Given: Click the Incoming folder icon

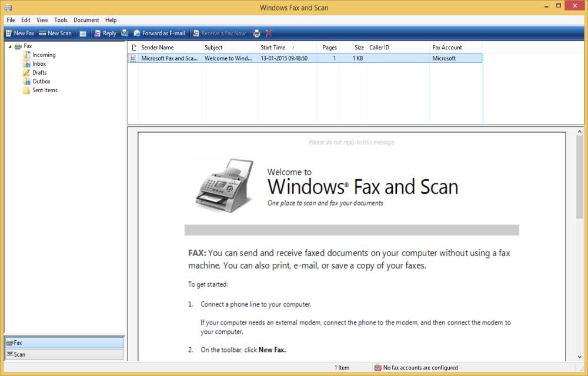Looking at the screenshot, I should [x=26, y=55].
